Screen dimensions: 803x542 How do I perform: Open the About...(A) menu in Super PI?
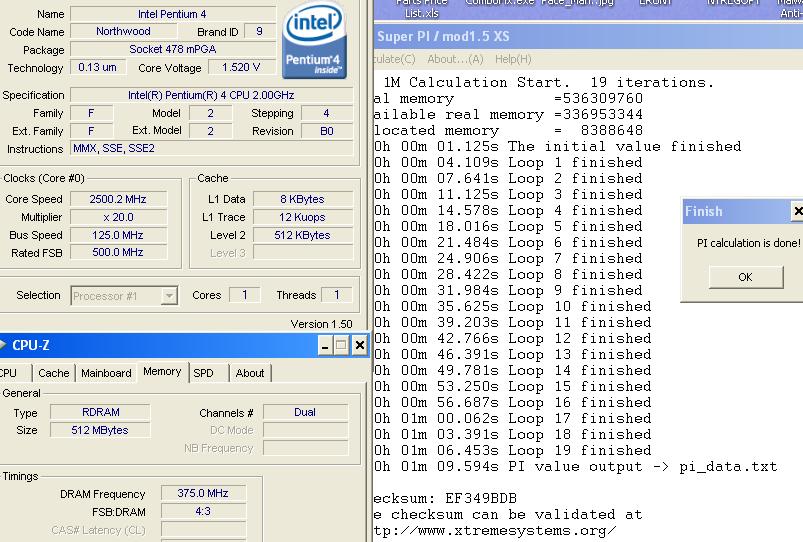coord(455,59)
